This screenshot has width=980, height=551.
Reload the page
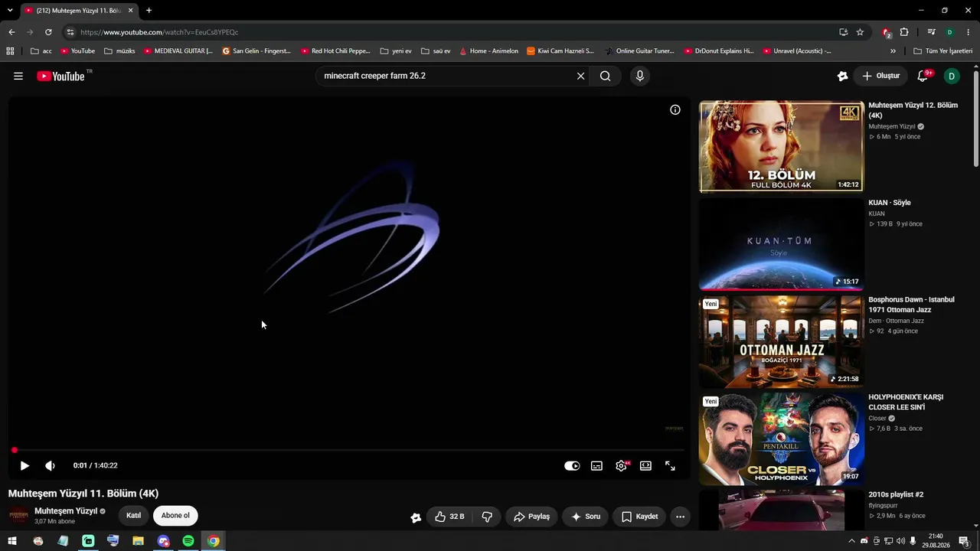48,32
